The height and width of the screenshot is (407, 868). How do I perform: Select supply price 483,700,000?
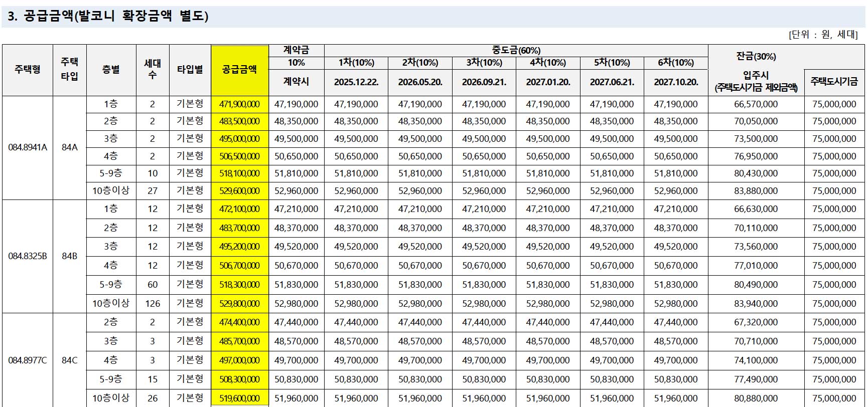tap(240, 228)
